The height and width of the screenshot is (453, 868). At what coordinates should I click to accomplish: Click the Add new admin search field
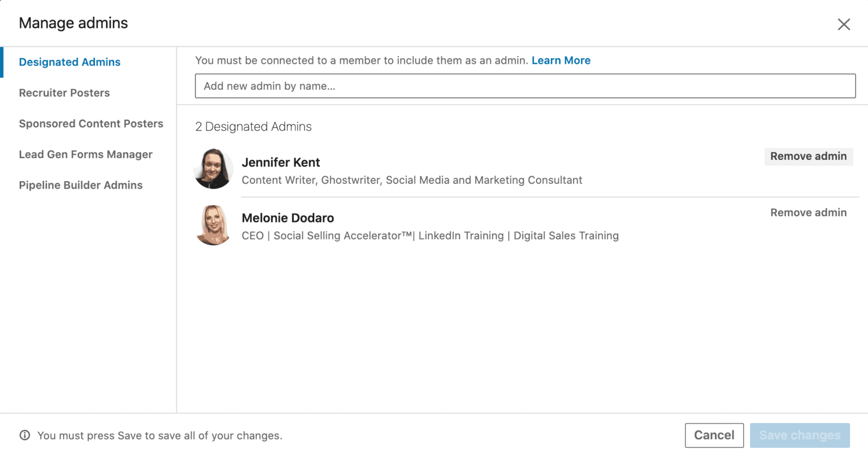point(524,86)
